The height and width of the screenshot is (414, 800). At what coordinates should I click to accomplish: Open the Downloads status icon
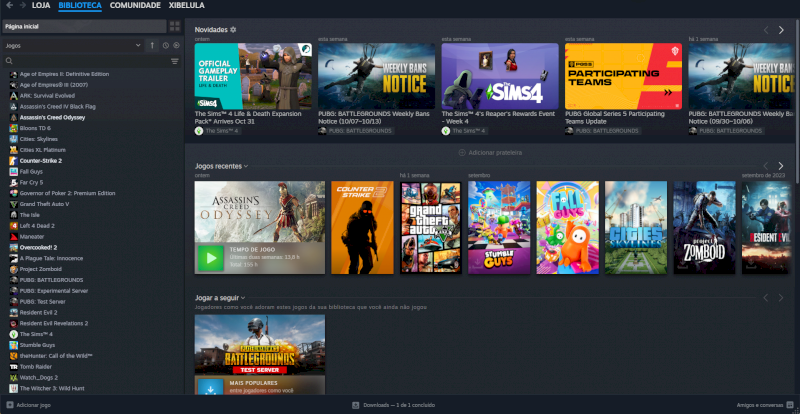(x=356, y=405)
